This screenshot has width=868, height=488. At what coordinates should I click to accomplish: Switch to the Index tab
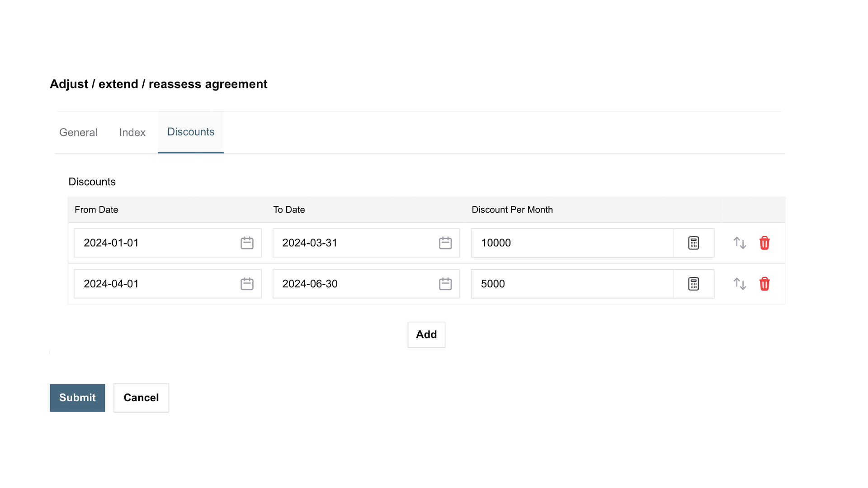(132, 132)
